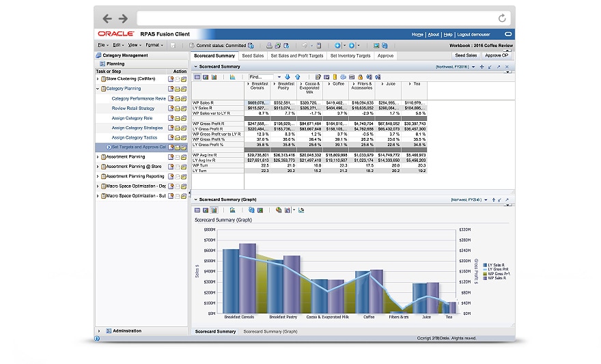
Task: Click the padlock icon in Scorecard Summary toolbar
Action: 361,77
